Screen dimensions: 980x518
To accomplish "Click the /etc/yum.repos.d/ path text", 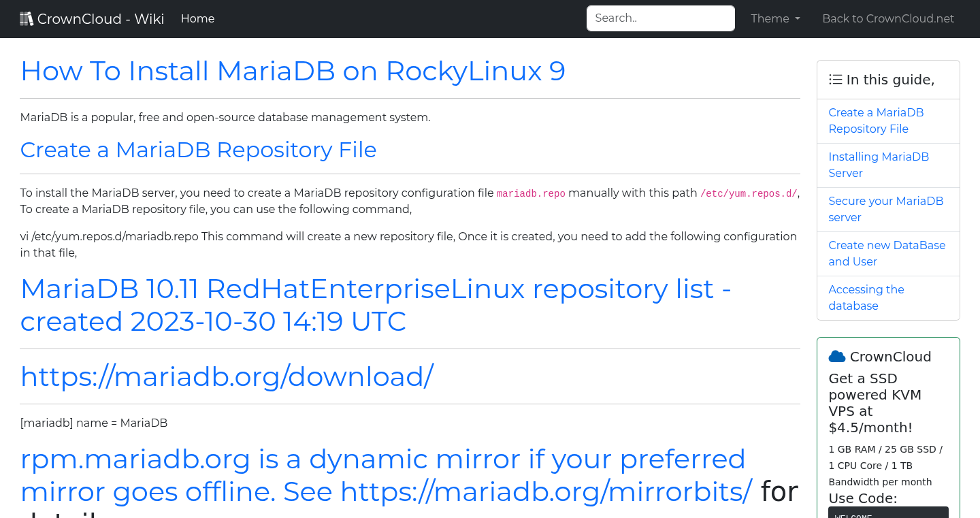I will pyautogui.click(x=748, y=193).
